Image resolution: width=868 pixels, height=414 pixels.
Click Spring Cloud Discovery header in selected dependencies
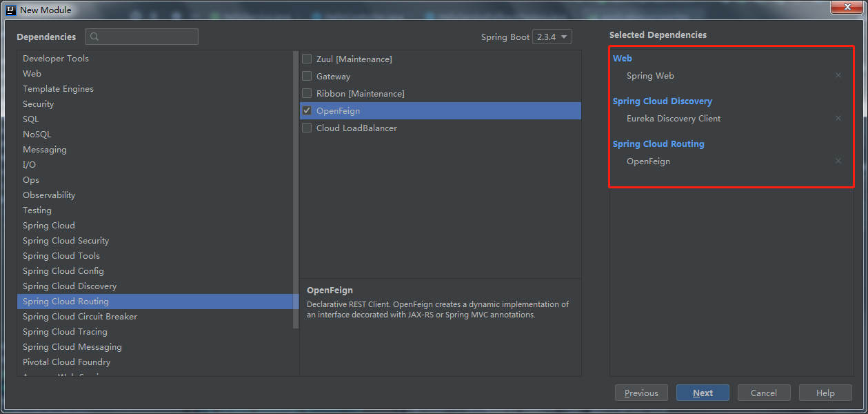(x=663, y=101)
